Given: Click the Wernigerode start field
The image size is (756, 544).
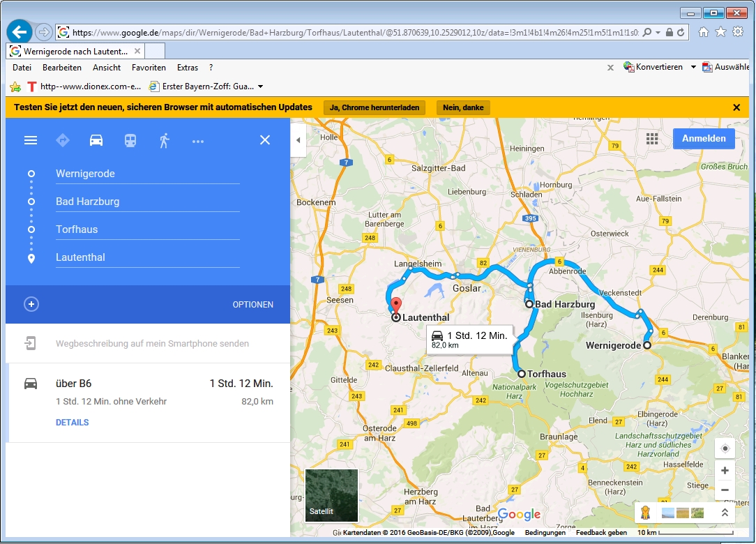Looking at the screenshot, I should [x=148, y=174].
